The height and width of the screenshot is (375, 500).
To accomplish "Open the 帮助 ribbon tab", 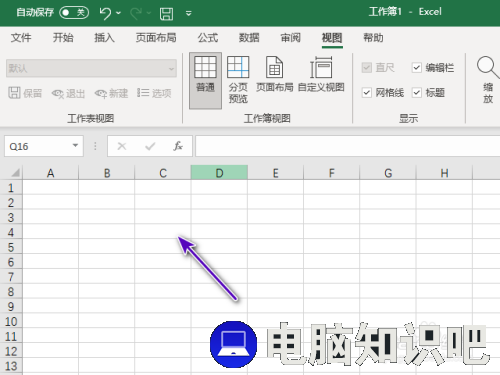I will (373, 38).
